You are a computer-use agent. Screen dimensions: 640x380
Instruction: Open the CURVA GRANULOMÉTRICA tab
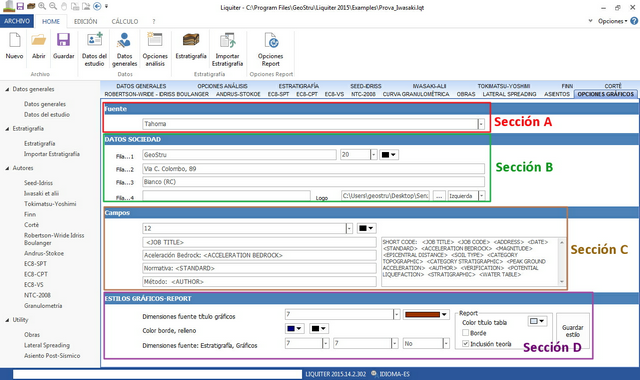pos(416,94)
